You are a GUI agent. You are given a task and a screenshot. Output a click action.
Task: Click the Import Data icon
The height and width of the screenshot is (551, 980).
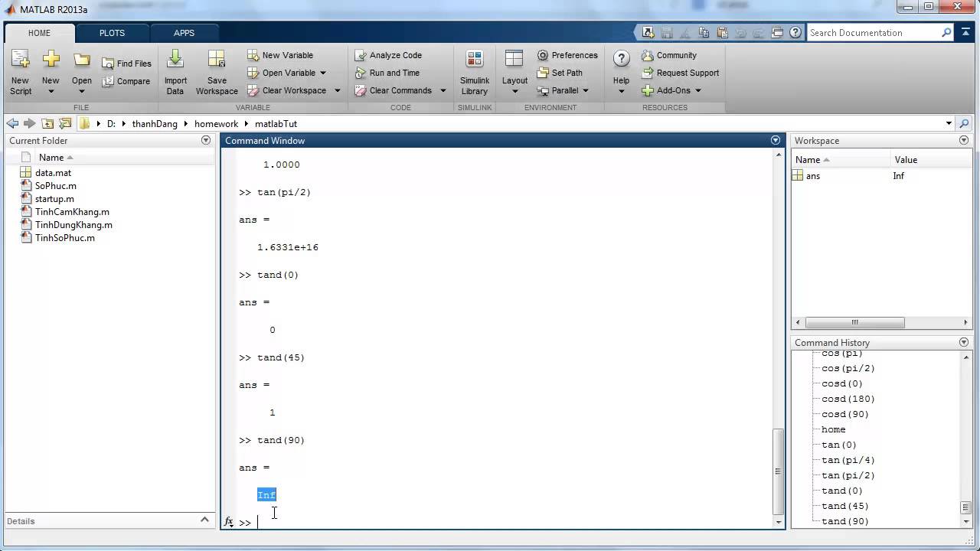pos(175,60)
